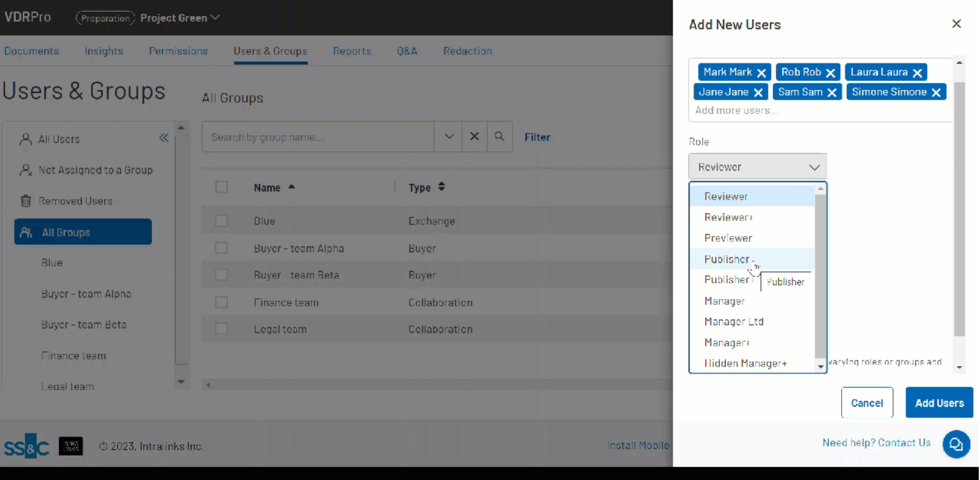Image resolution: width=980 pixels, height=480 pixels.
Task: Sort groups by Type column
Action: (441, 187)
